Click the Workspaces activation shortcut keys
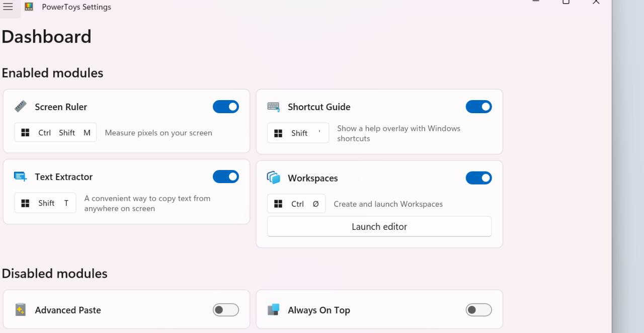This screenshot has height=333, width=644. [x=296, y=204]
